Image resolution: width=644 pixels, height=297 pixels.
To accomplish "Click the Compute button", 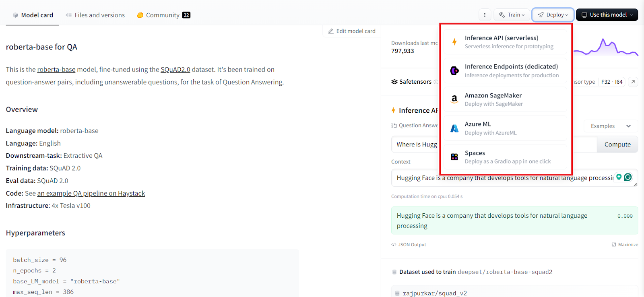I will [617, 144].
